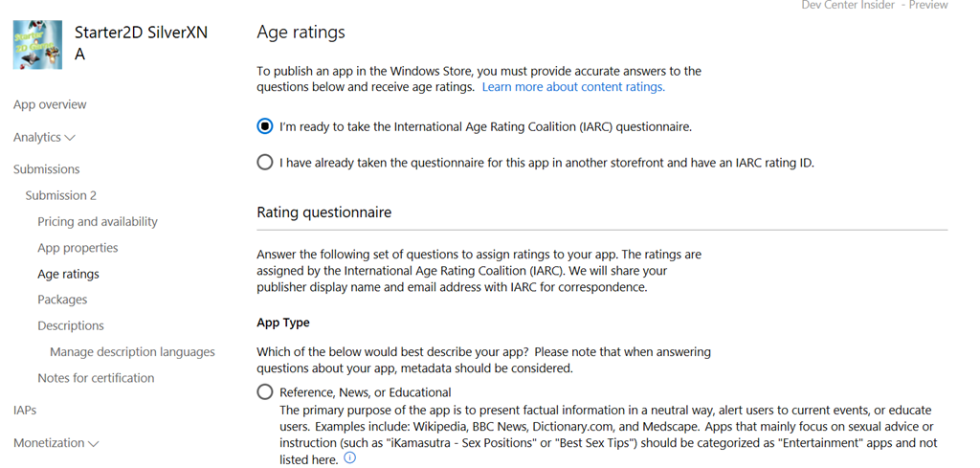Navigate to App properties
The height and width of the screenshot is (468, 980).
click(78, 248)
